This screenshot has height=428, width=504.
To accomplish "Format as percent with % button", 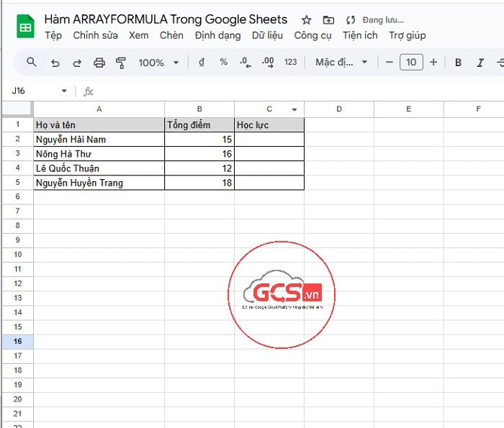I will pos(224,63).
